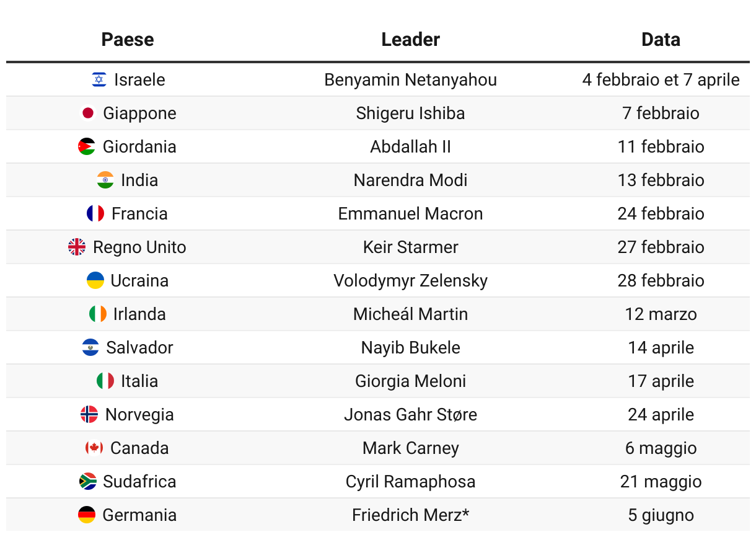Click the United Kingdom flag icon
The image size is (756, 537).
tap(77, 247)
